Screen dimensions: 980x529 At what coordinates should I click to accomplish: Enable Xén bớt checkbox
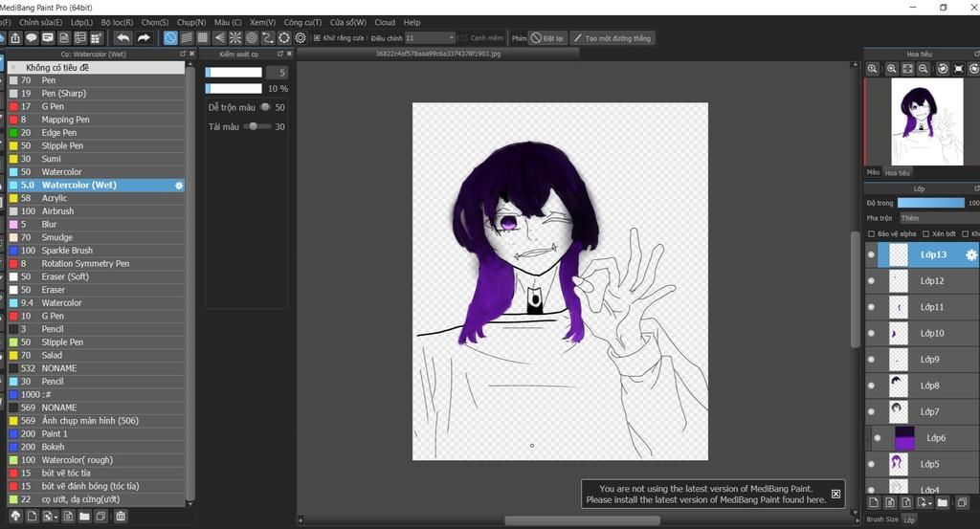tap(926, 234)
